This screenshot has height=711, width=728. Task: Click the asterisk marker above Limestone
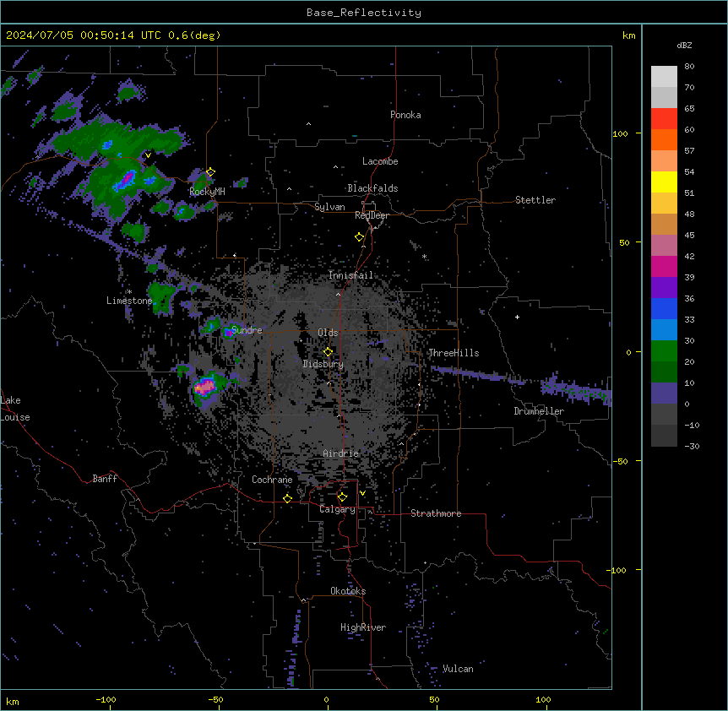tap(129, 292)
